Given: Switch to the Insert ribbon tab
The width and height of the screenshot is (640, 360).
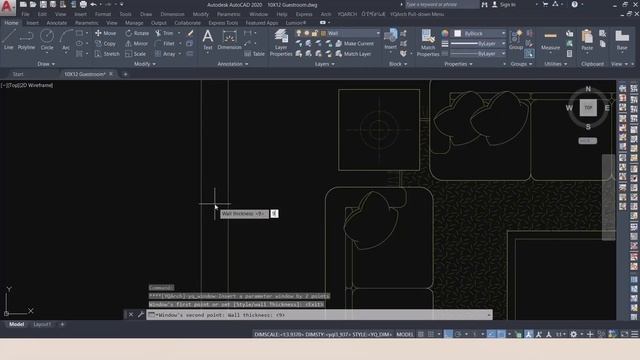Looking at the screenshot, I should point(33,23).
